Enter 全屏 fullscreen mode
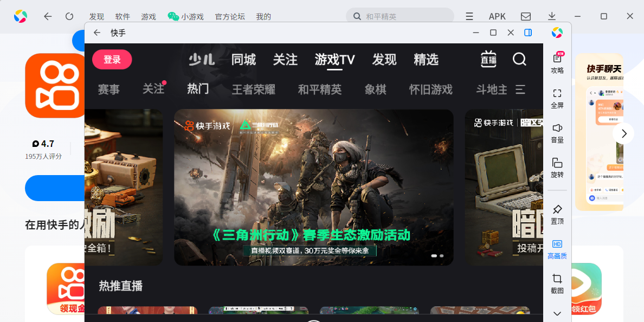This screenshot has height=322, width=644. (x=557, y=99)
